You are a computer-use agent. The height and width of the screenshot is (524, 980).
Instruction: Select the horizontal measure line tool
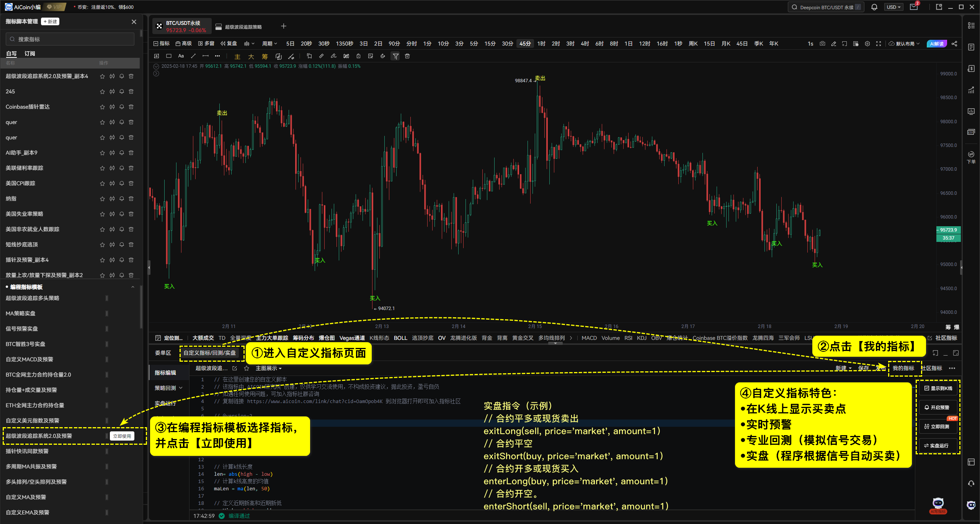(x=206, y=56)
